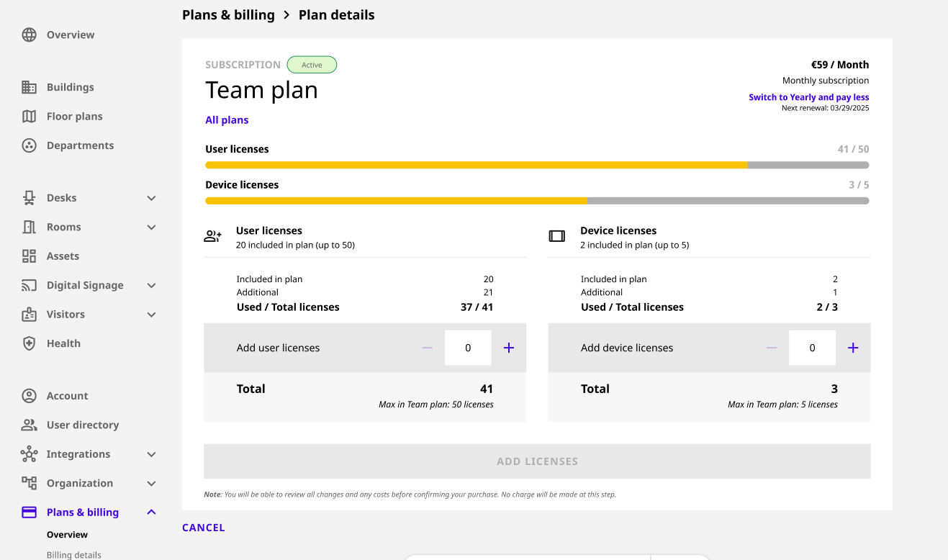Collapse the Plans & billing section

click(x=151, y=512)
